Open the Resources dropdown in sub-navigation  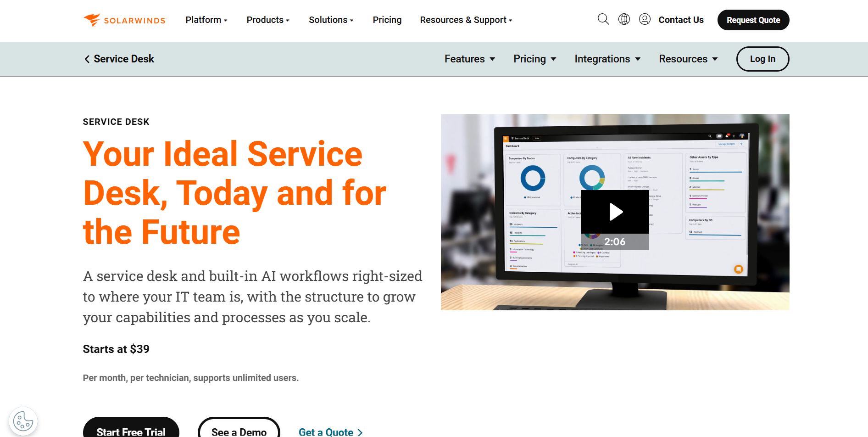[x=688, y=59]
